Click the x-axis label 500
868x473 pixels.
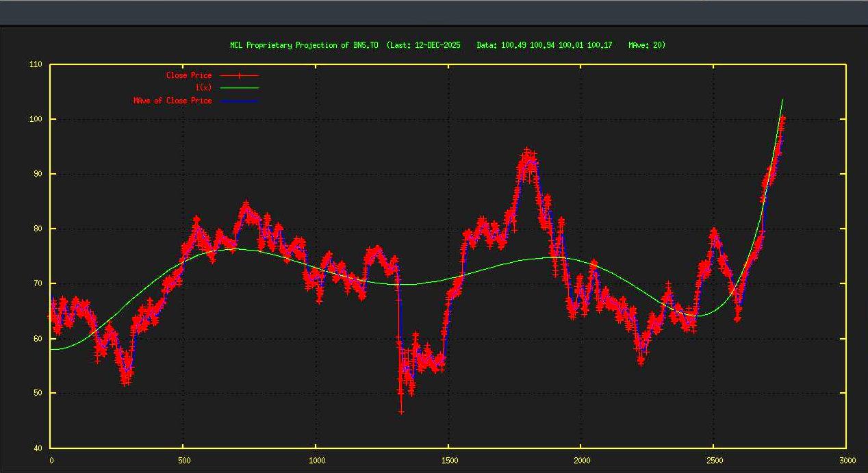coord(183,460)
